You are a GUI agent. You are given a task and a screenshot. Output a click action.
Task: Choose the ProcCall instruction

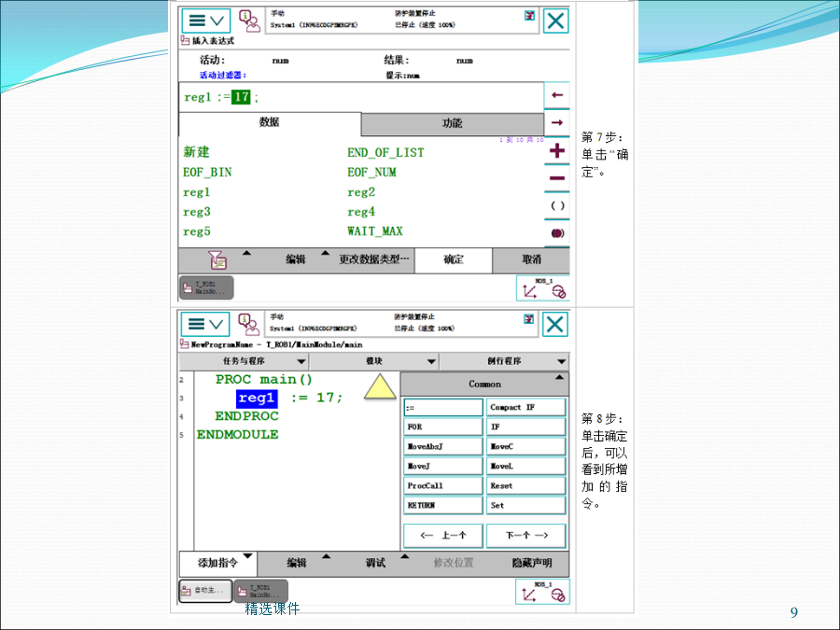click(443, 486)
